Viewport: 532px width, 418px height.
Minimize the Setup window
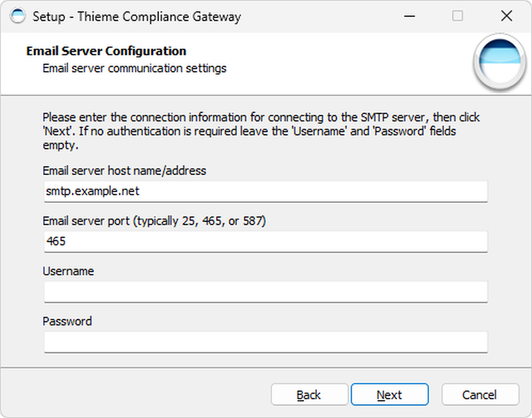(409, 16)
